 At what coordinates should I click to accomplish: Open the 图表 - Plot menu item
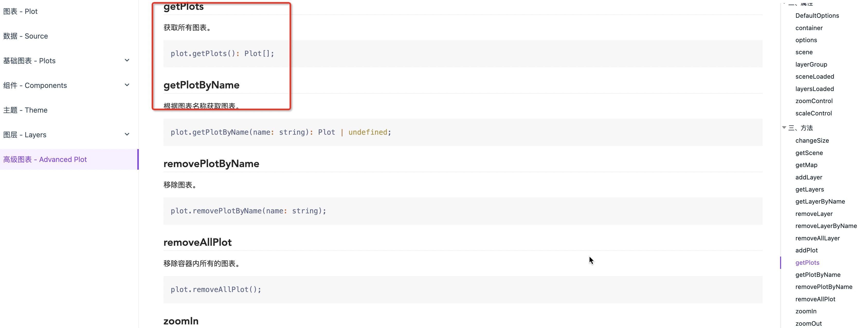point(20,12)
